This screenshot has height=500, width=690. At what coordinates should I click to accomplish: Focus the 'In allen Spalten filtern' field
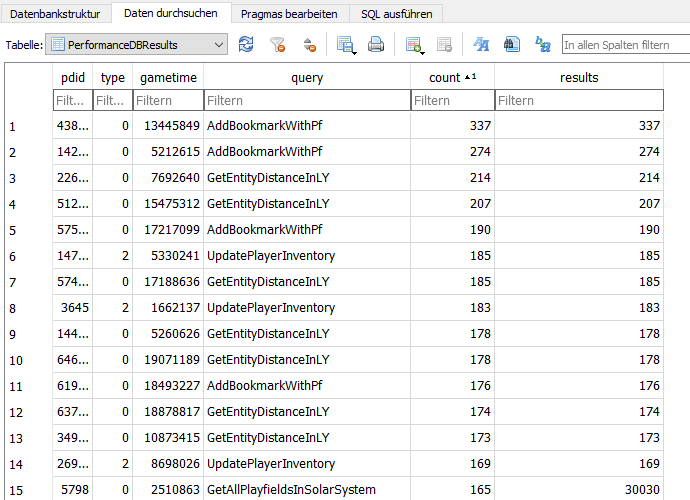pos(625,45)
